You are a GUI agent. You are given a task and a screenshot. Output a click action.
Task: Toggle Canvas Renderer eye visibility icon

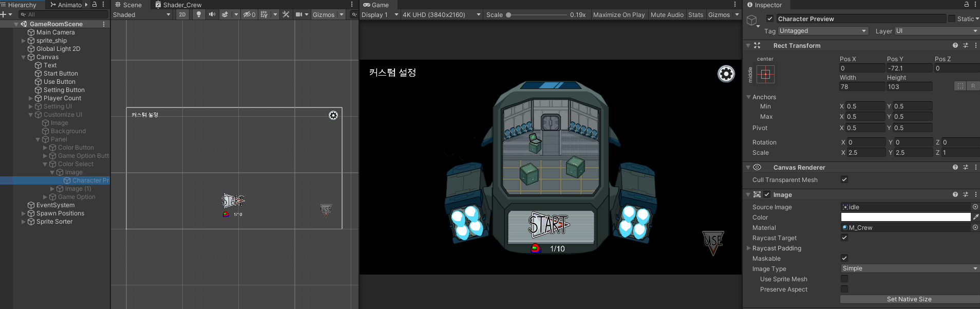(x=757, y=167)
